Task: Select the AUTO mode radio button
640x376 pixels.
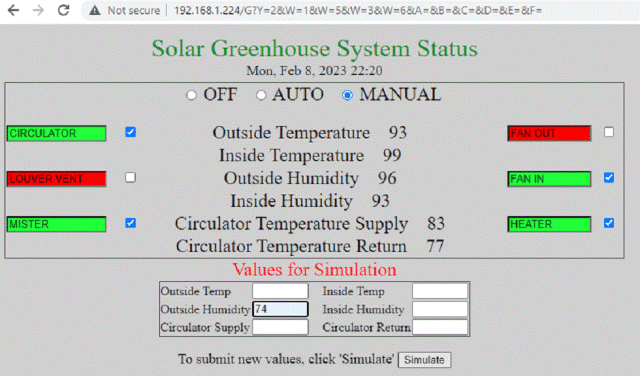Action: pyautogui.click(x=261, y=95)
